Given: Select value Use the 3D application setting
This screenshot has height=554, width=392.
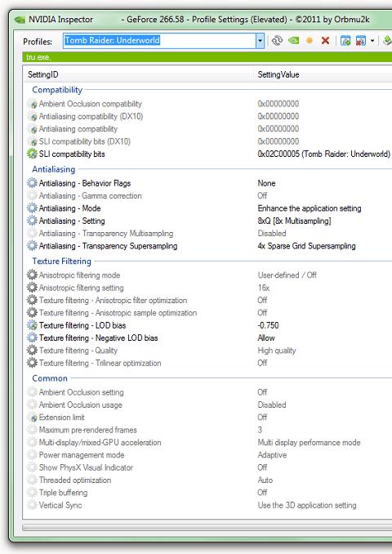Looking at the screenshot, I should click(x=307, y=505).
